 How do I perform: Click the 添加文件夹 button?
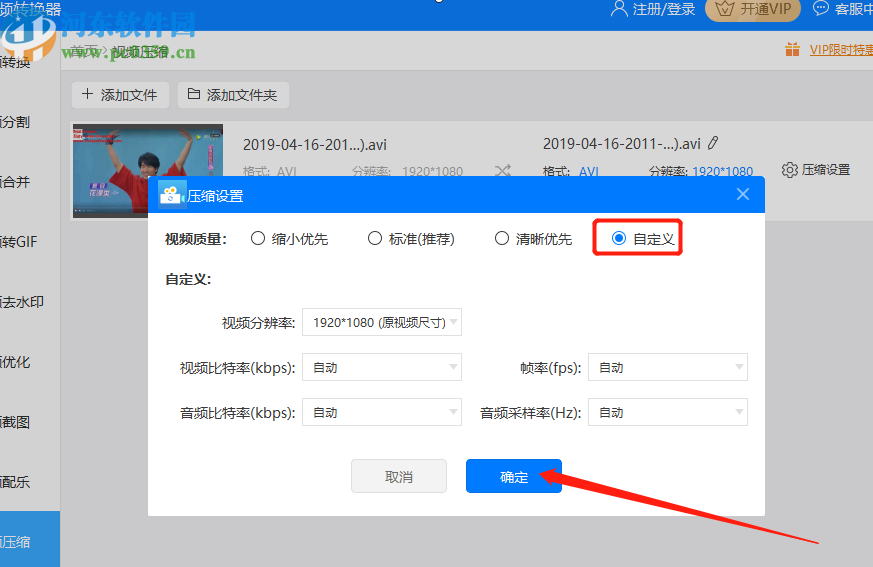[x=233, y=95]
